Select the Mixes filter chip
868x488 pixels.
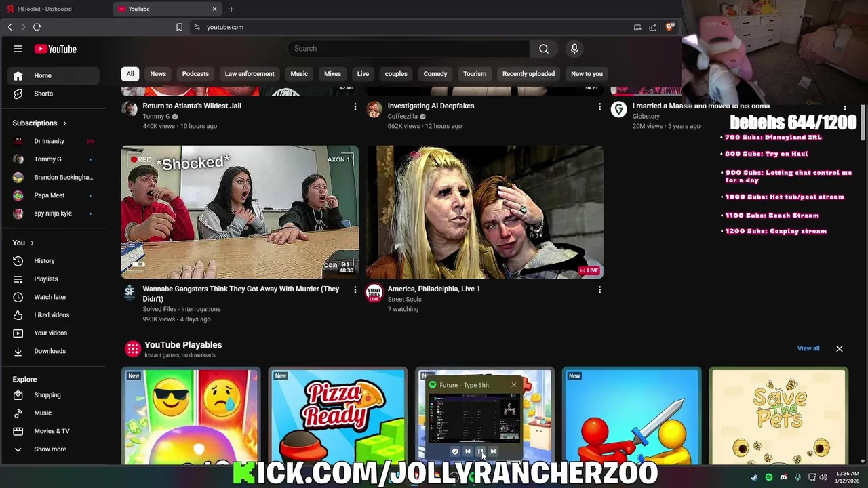tap(332, 74)
